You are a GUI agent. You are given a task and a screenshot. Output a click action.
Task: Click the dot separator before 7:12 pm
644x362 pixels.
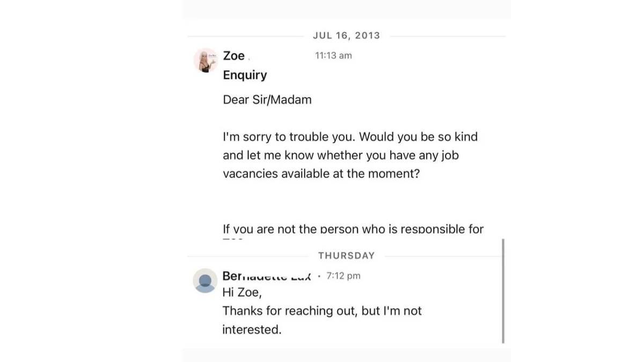coord(319,276)
